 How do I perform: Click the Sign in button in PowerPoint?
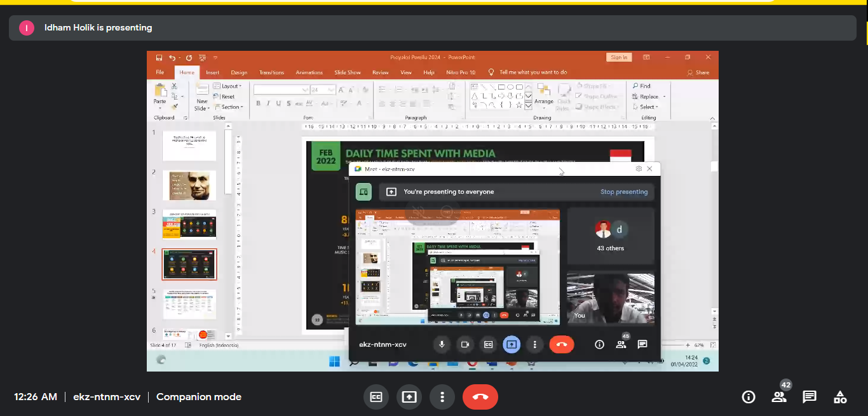[x=619, y=57]
